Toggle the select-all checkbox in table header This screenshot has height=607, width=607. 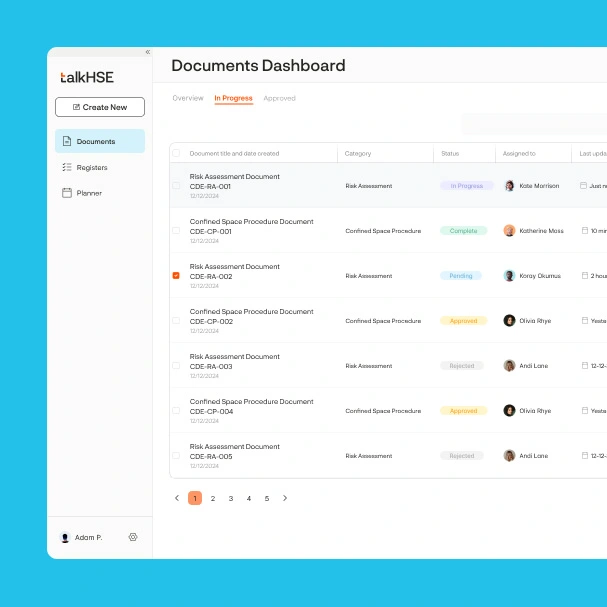pos(176,153)
